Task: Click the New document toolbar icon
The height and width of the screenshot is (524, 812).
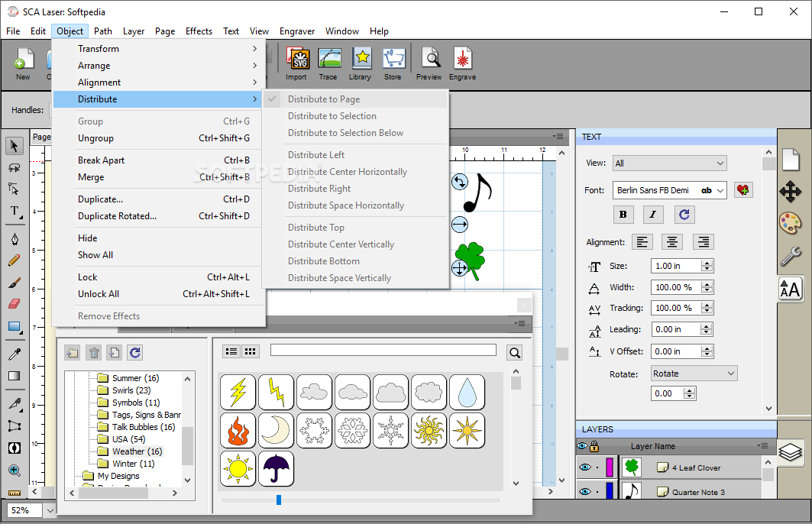Action: click(24, 63)
